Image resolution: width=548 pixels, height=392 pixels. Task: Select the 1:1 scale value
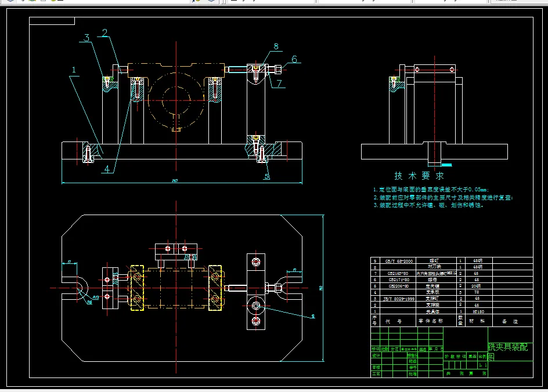coord(482,365)
